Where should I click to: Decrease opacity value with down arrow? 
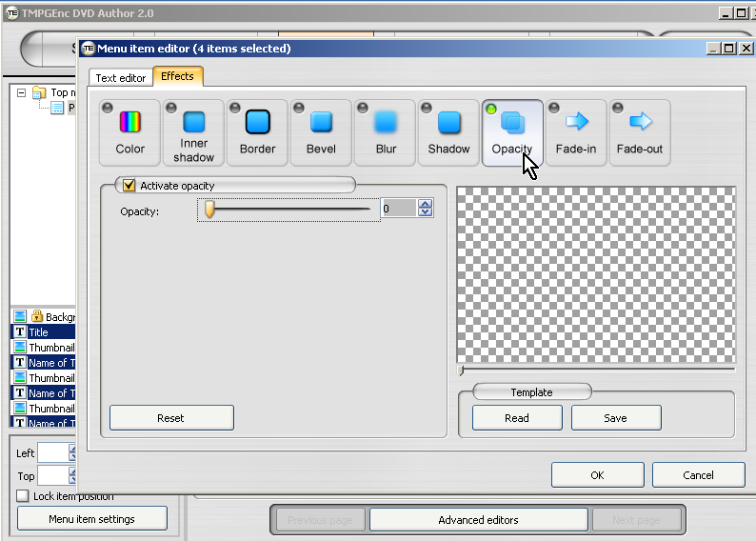tap(426, 212)
